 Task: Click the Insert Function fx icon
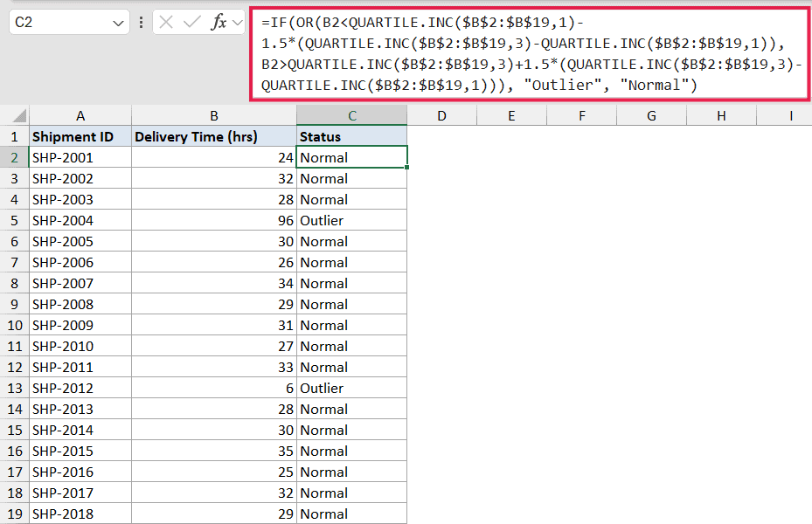click(219, 22)
